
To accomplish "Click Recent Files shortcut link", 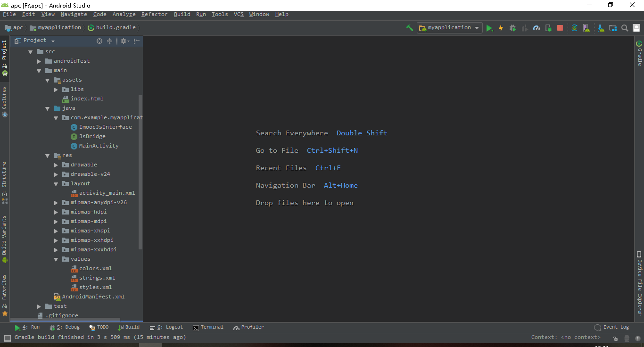I will [281, 167].
